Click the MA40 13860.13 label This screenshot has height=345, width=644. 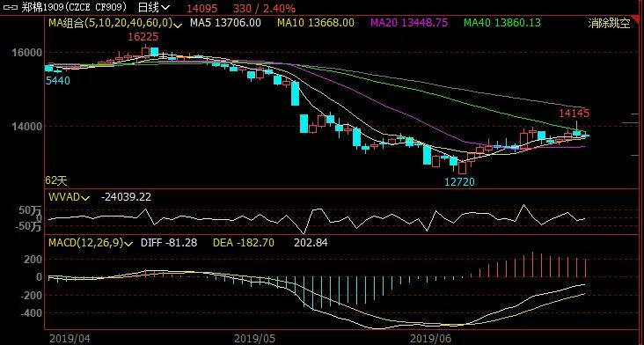pyautogui.click(x=502, y=23)
